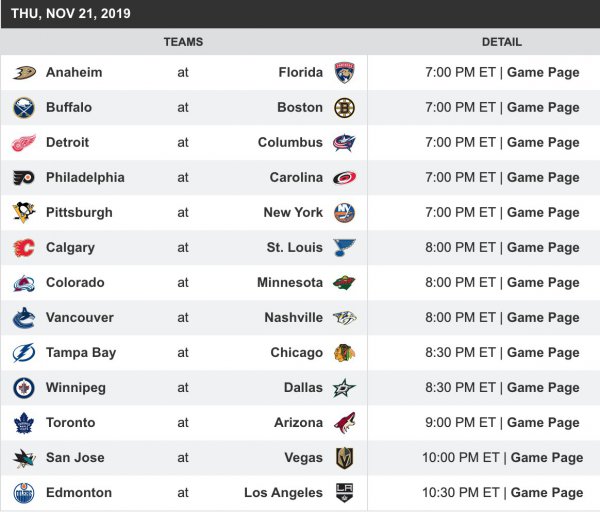
Task: Click the Vegas Golden Knights logo
Action: click(x=344, y=457)
